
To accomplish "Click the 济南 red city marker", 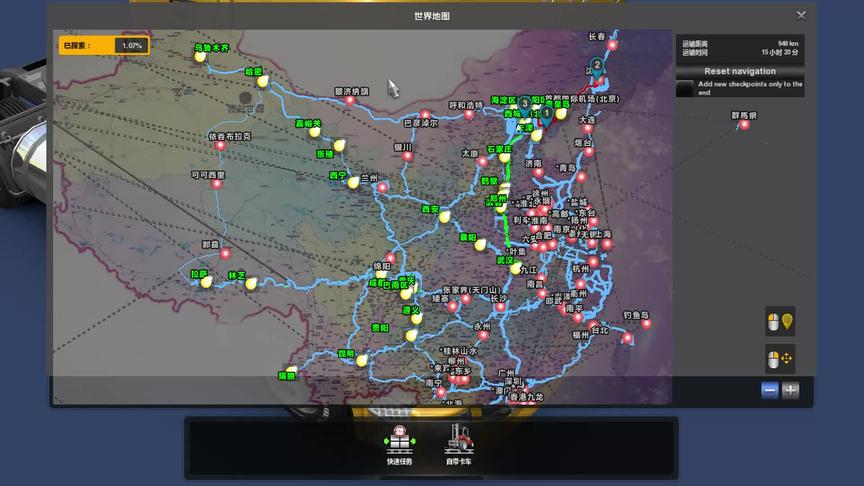I will tap(539, 173).
